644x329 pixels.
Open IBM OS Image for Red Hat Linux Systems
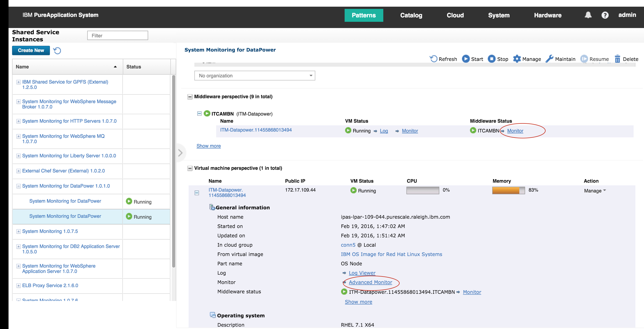point(391,254)
